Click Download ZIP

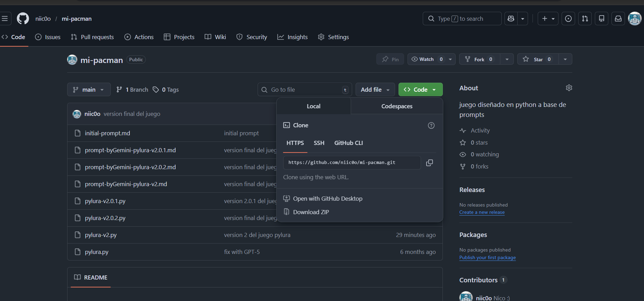311,212
